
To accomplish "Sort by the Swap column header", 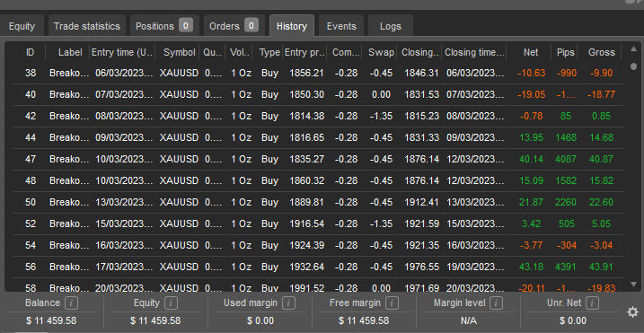I will pos(381,52).
